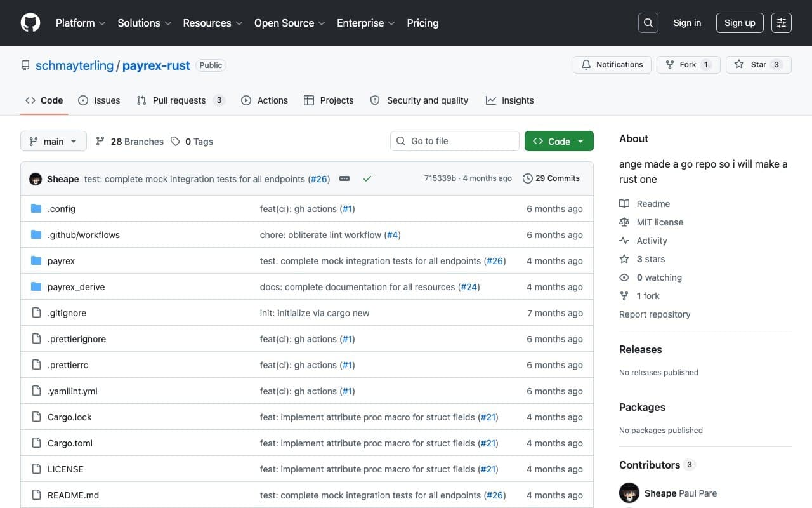
Task: Click the tag icon next to 0 Tags
Action: coord(176,142)
